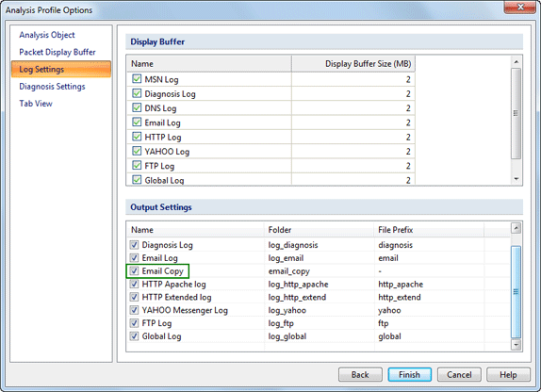Click the log_diagnosis folder cell
The height and width of the screenshot is (392, 541).
coord(293,245)
